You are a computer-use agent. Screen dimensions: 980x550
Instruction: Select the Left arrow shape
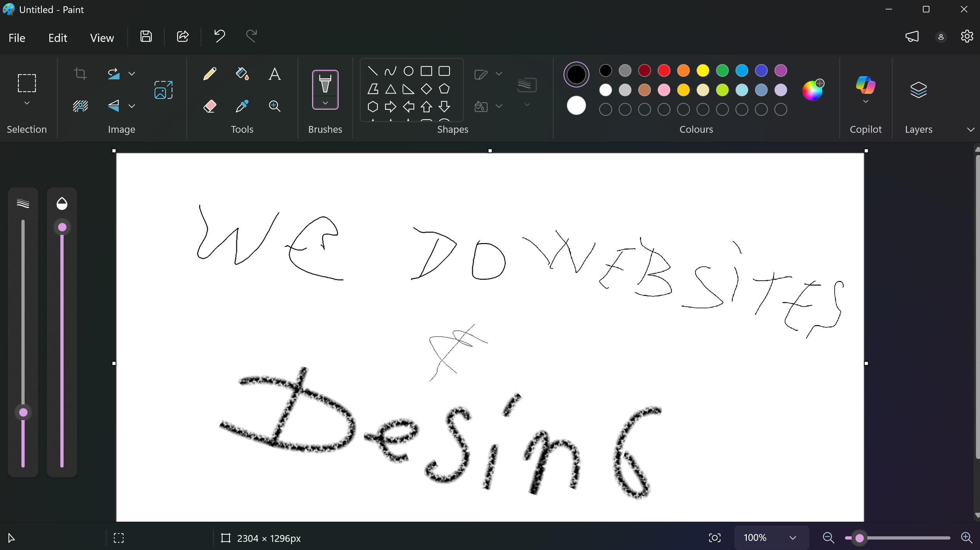coord(408,107)
